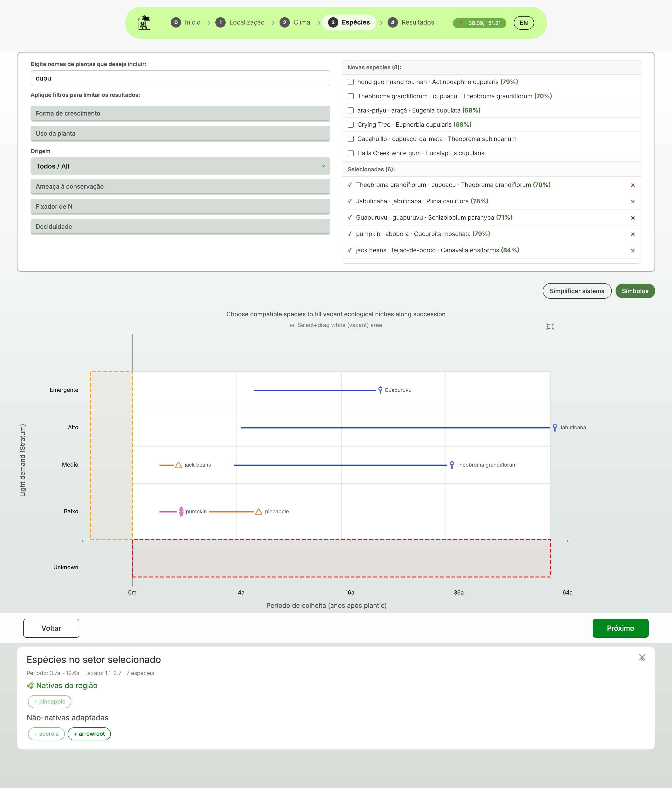672x788 pixels.
Task: Open the Origem Todos / All dropdown
Action: point(180,166)
